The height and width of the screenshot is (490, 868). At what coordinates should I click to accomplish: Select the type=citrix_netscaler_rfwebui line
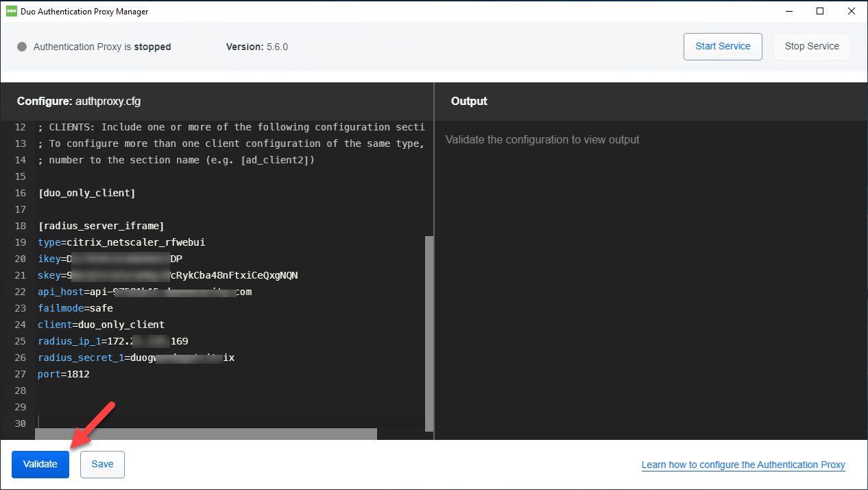tap(121, 242)
